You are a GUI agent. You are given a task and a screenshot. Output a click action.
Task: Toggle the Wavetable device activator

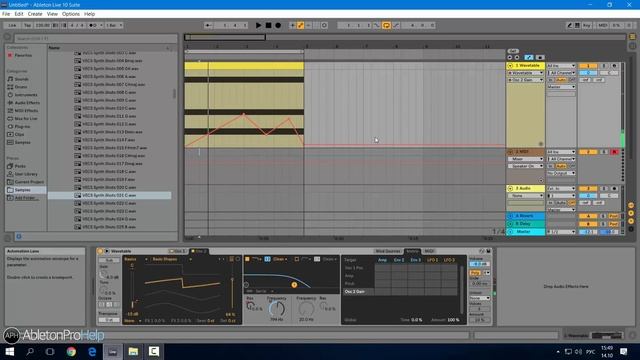(x=100, y=251)
